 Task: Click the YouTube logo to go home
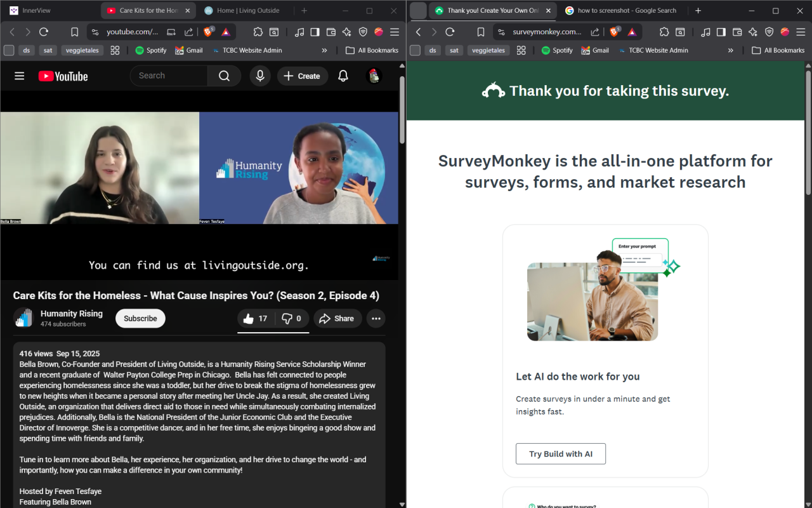[x=63, y=76]
